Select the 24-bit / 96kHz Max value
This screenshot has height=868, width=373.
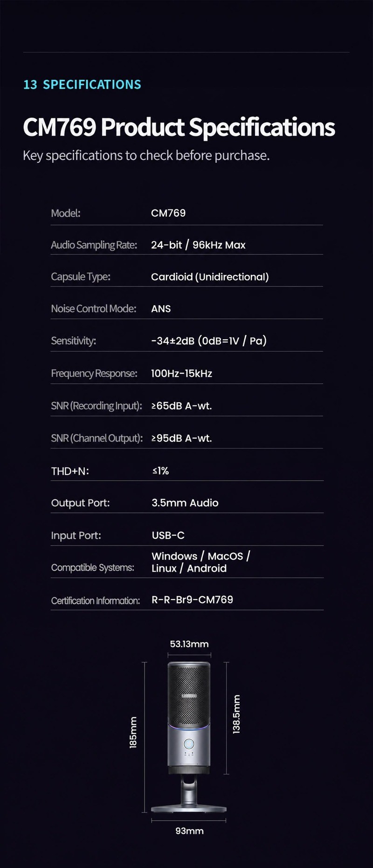point(198,245)
